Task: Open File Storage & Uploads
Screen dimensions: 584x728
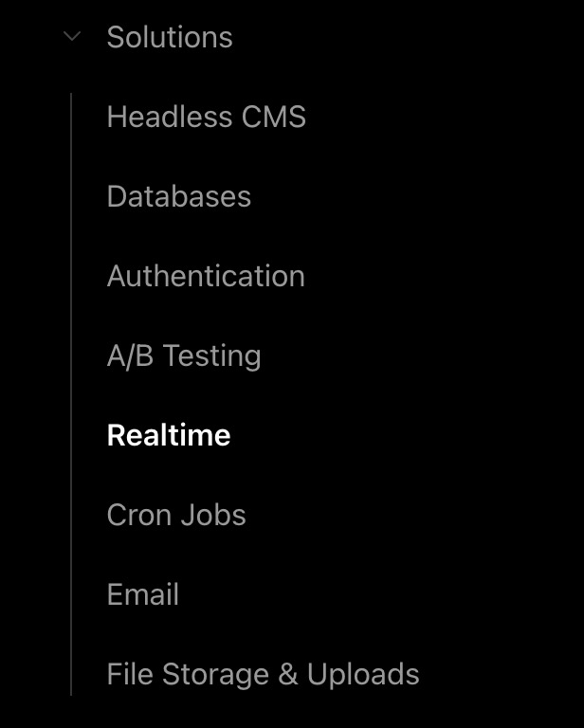Action: [263, 674]
